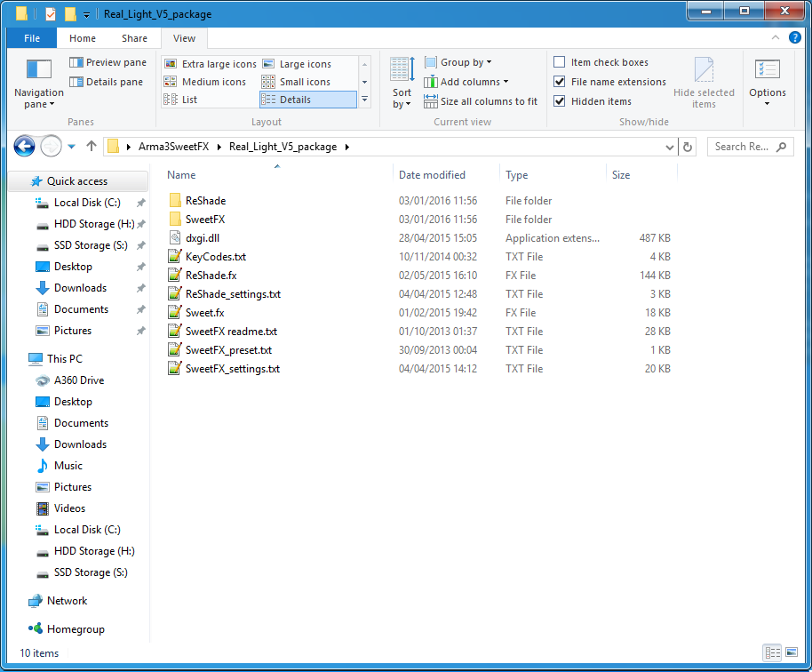Open the Music folder
Image resolution: width=812 pixels, height=672 pixels.
[x=68, y=465]
